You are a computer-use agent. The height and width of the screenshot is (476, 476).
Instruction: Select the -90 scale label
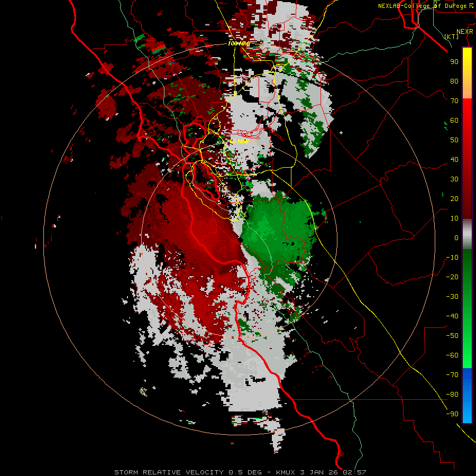pyautogui.click(x=452, y=414)
